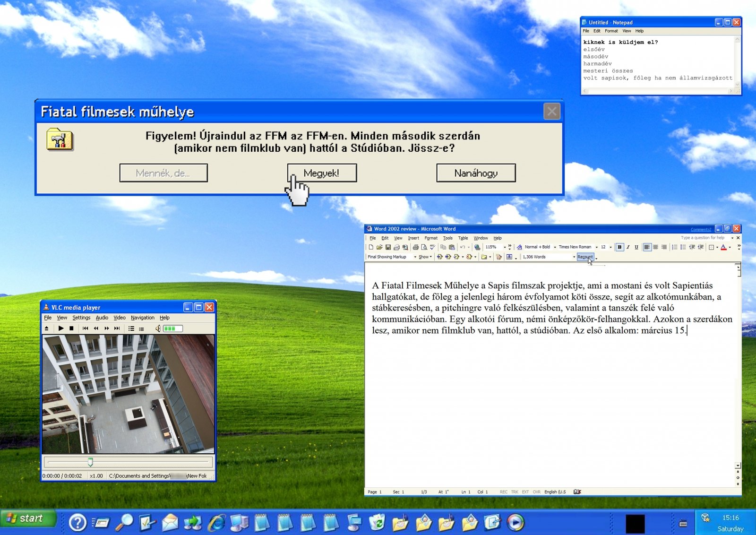Click the VLC playback seek slider
The width and height of the screenshot is (756, 535).
pyautogui.click(x=128, y=462)
